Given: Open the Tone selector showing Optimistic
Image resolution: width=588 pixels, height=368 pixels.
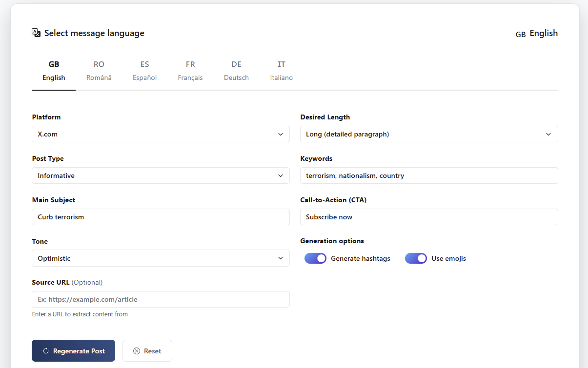Looking at the screenshot, I should click(161, 258).
